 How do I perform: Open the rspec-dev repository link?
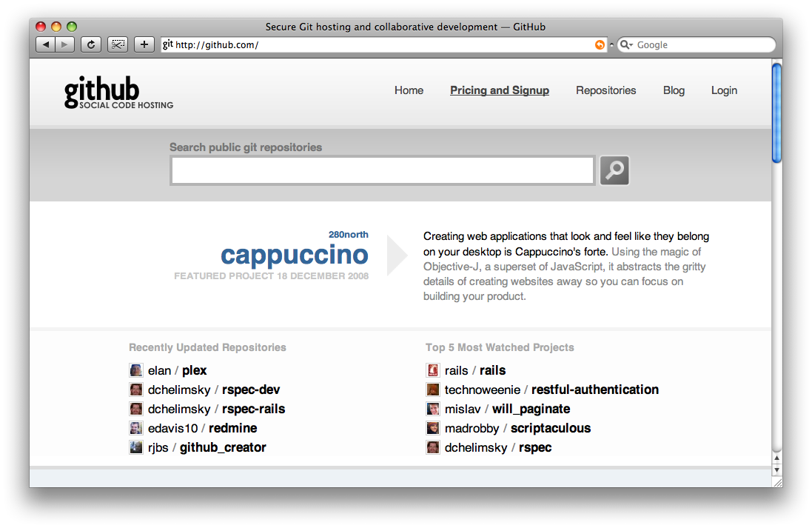[251, 390]
